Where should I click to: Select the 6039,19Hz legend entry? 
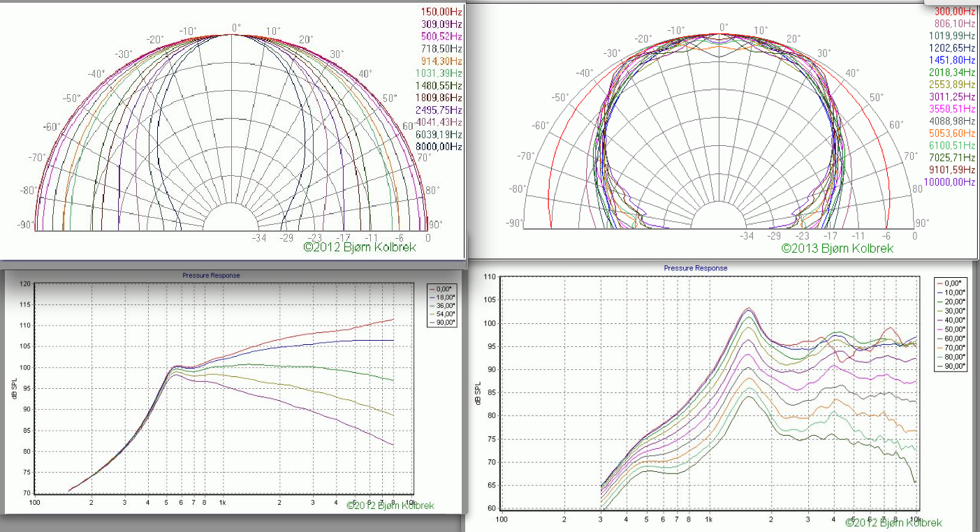[x=440, y=134]
